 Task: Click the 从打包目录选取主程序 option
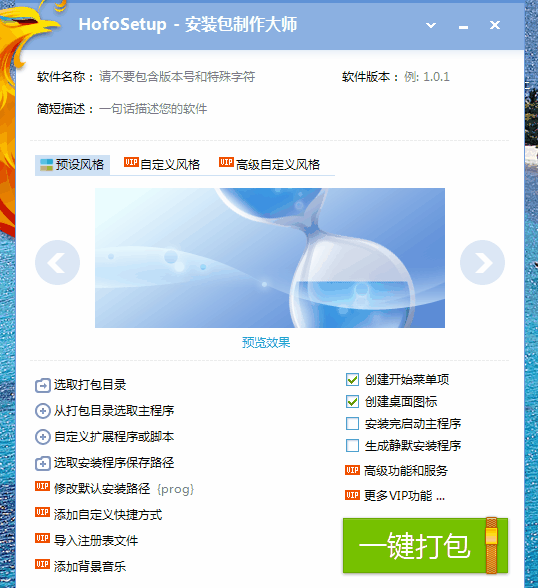pyautogui.click(x=114, y=411)
